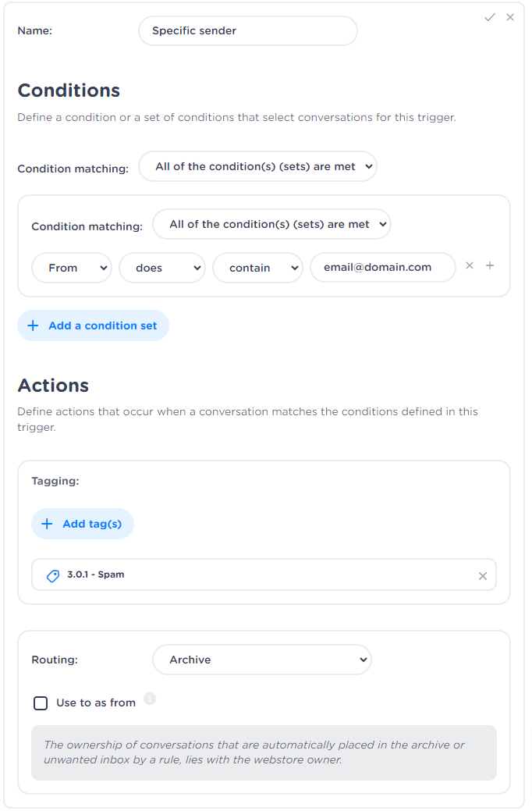The width and height of the screenshot is (532, 811).
Task: Click the grey ownership note under Routing
Action: (x=264, y=752)
